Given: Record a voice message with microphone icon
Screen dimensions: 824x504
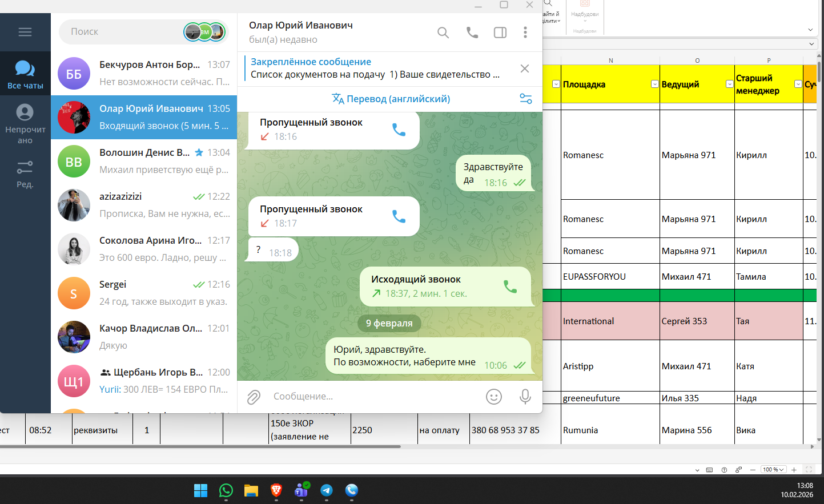Looking at the screenshot, I should pos(525,397).
